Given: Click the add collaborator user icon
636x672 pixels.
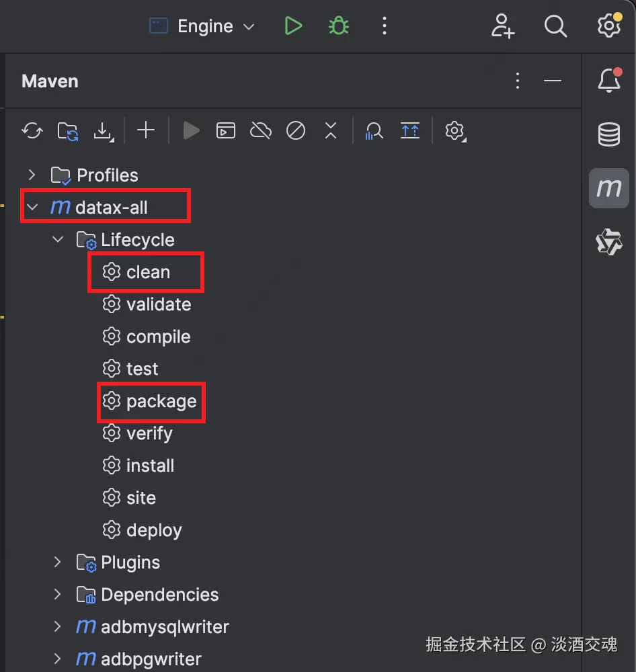Looking at the screenshot, I should point(502,26).
